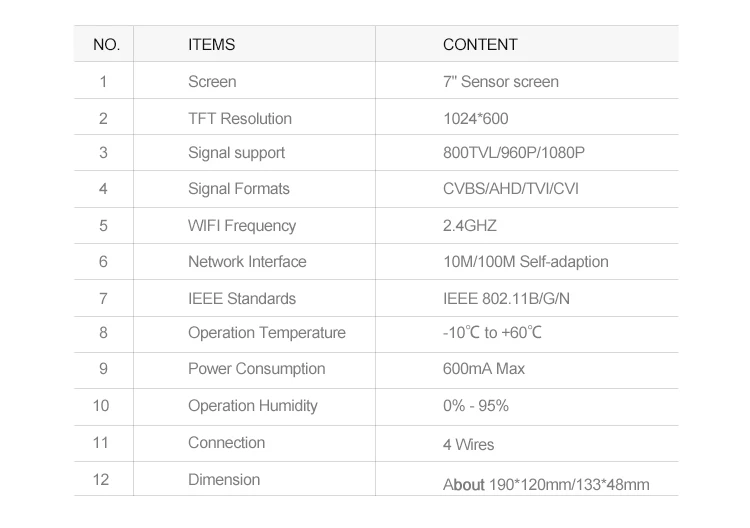Click the 2.4GHZ value
Viewport: 750px width, 528px height.
(469, 226)
